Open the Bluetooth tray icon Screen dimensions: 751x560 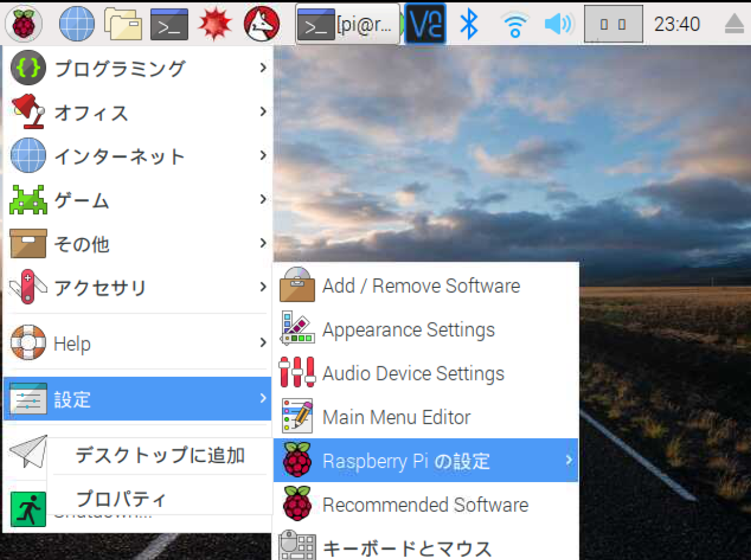[468, 24]
